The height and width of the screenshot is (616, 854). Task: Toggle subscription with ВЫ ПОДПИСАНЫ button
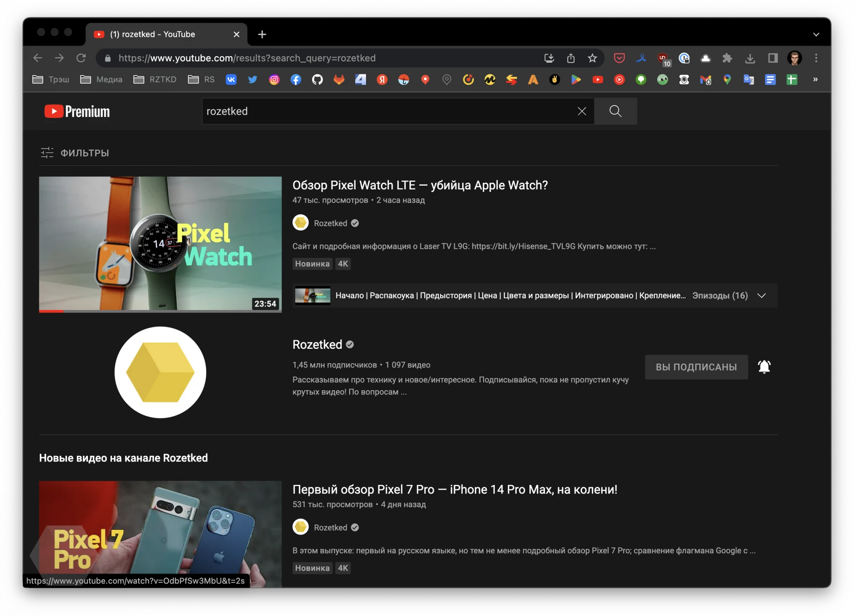coord(696,367)
